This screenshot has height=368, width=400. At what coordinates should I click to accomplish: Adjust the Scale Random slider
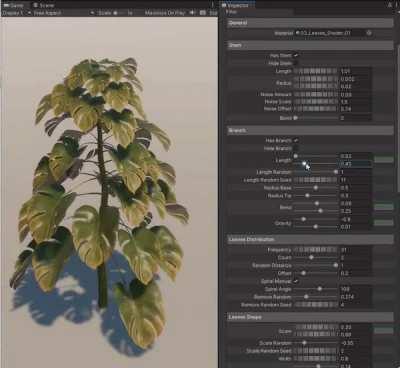[x=316, y=343]
